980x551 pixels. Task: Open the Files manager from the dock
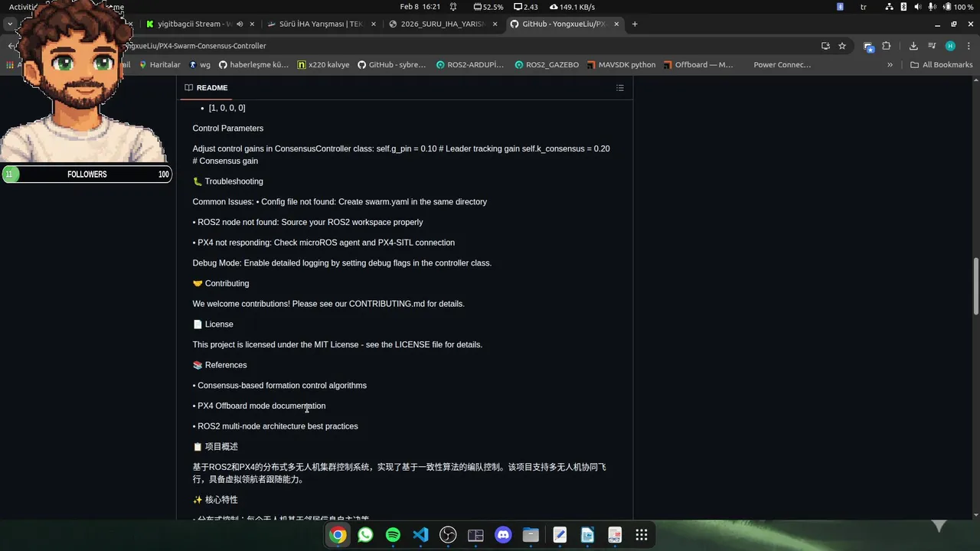[x=531, y=535]
